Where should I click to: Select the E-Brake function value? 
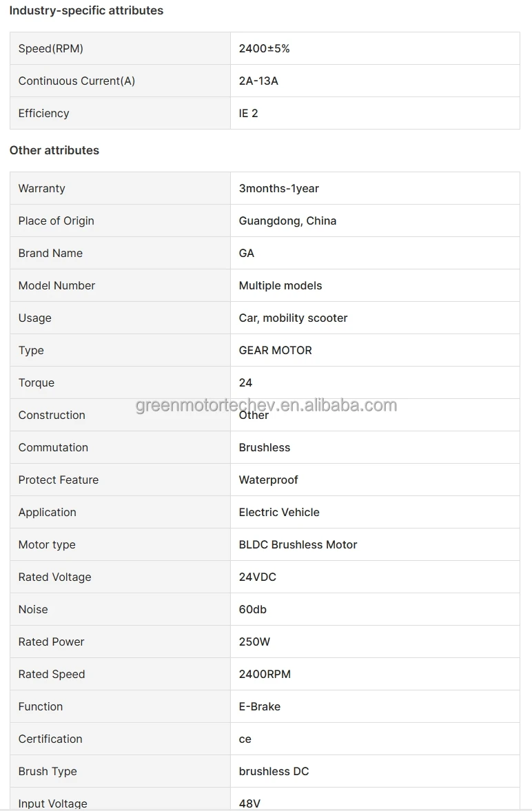coord(260,706)
